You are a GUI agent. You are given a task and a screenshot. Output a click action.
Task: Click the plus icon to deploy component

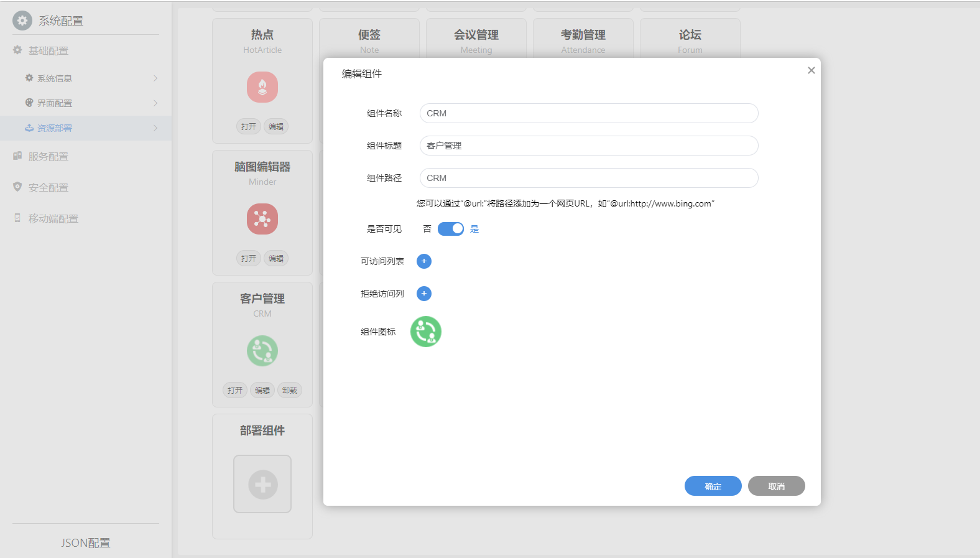(x=262, y=484)
